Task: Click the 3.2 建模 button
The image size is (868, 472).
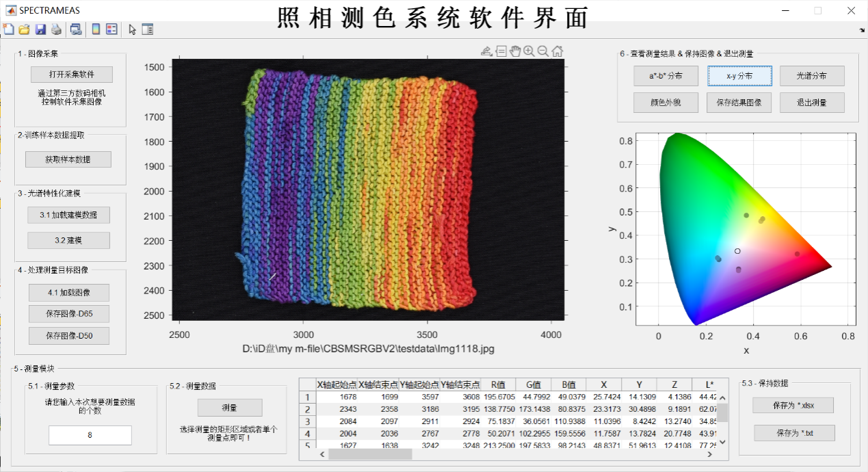Action: [x=68, y=241]
